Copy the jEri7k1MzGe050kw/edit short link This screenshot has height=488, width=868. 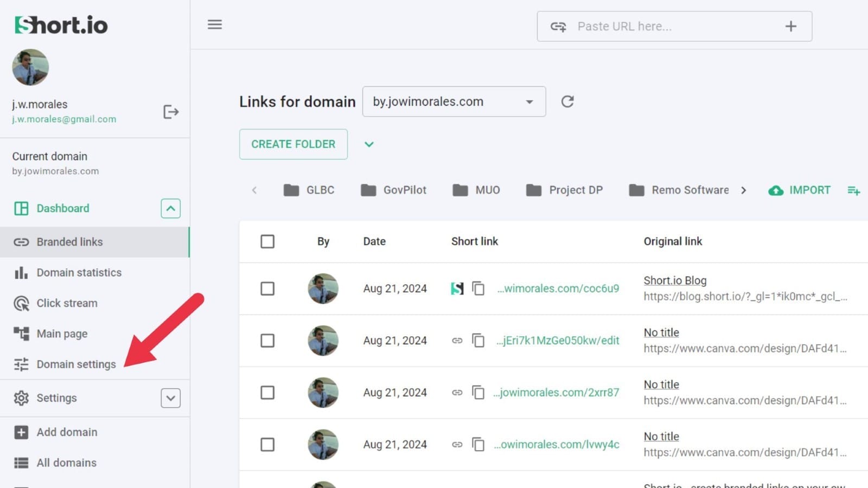[x=478, y=341]
